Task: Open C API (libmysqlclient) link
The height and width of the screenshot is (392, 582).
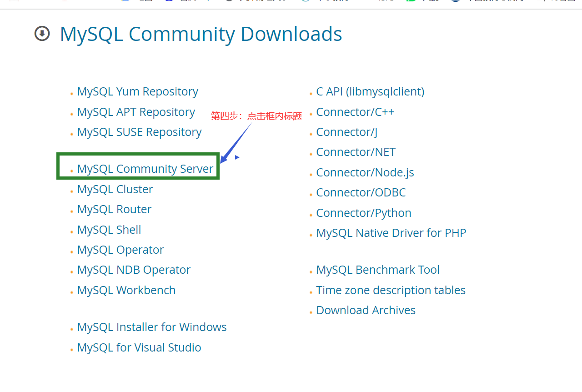Action: [x=370, y=92]
